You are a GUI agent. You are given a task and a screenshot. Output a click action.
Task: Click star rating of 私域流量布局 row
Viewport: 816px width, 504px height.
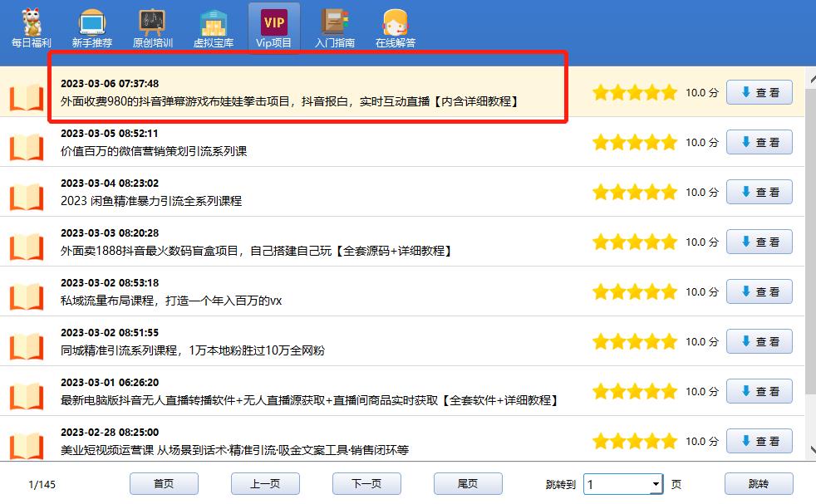click(634, 291)
